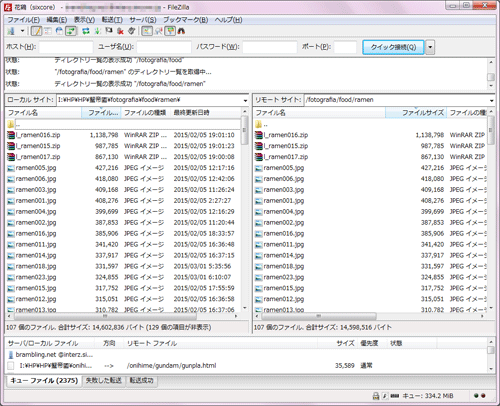Click the クイック接続(Q) button

[x=393, y=47]
